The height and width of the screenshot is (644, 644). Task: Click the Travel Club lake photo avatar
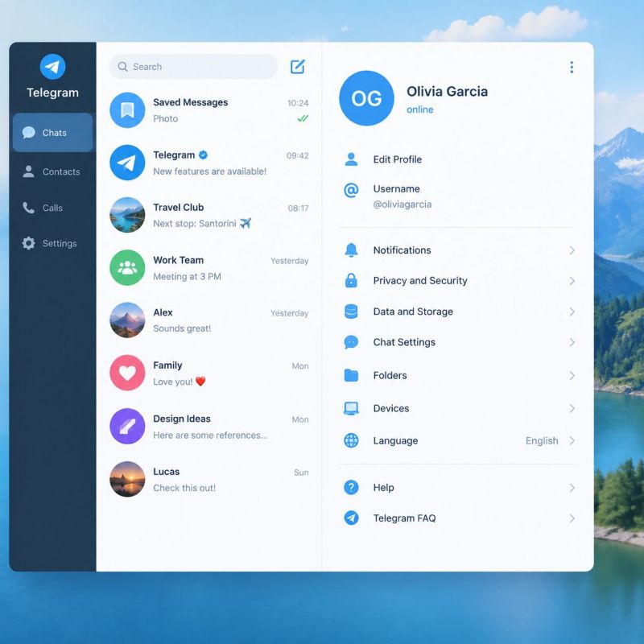(x=127, y=215)
